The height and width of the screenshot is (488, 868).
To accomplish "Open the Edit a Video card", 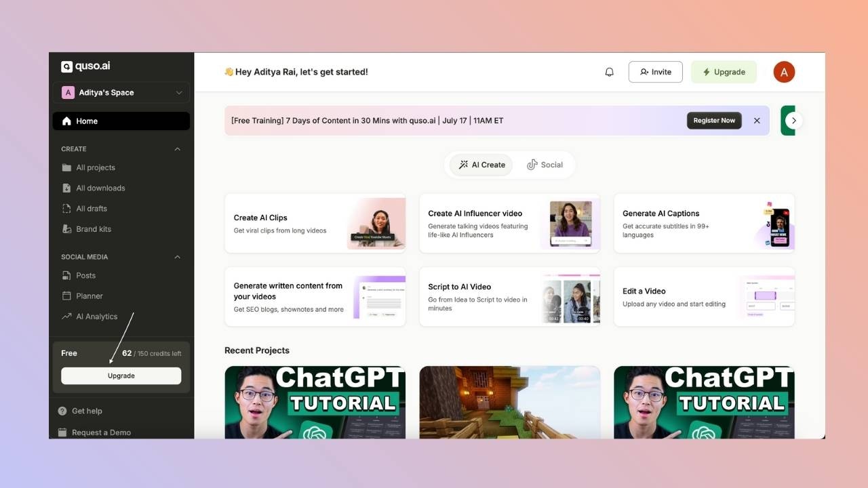I will [704, 297].
